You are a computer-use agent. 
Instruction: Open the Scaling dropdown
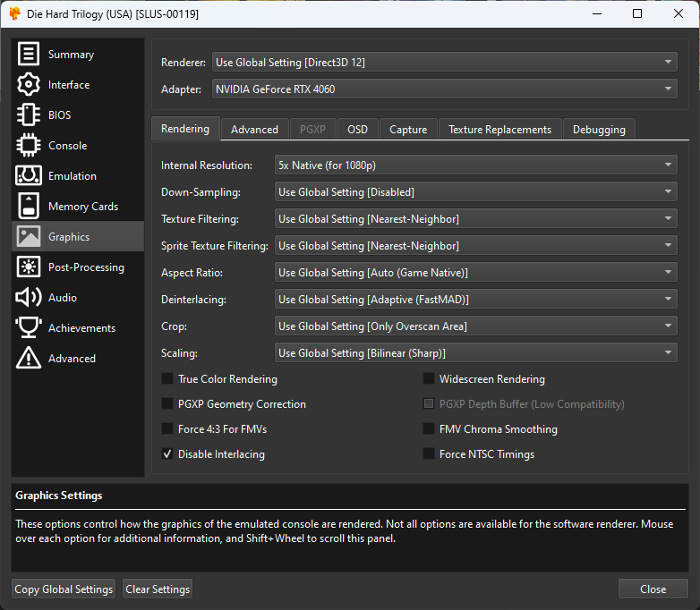click(x=476, y=352)
